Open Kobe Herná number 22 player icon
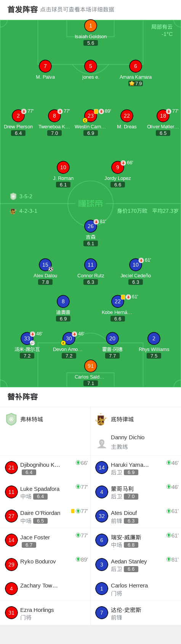181x644 pixels. (x=118, y=301)
